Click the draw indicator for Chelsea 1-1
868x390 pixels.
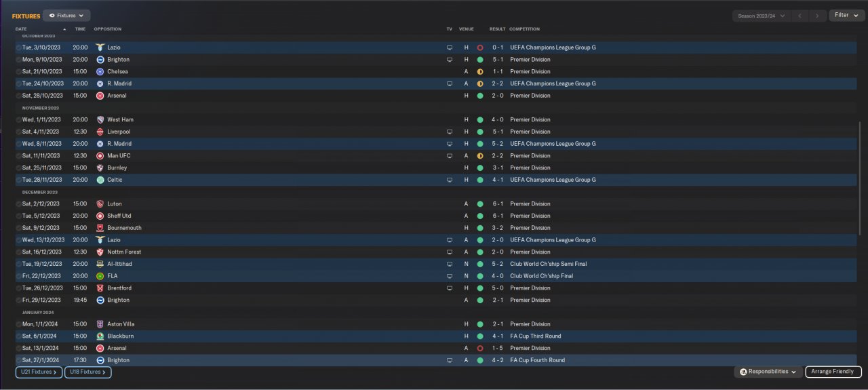pos(479,71)
